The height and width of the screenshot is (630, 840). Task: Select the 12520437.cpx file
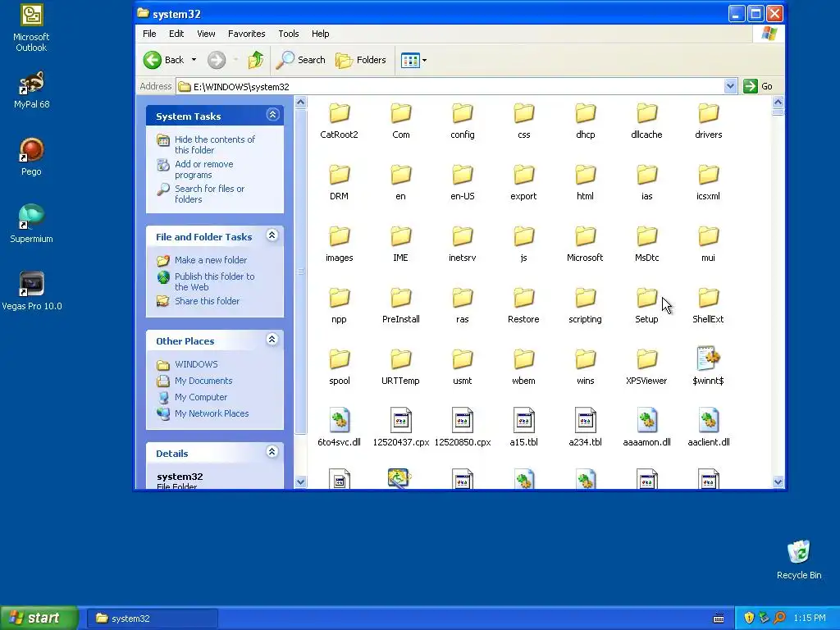pyautogui.click(x=400, y=427)
